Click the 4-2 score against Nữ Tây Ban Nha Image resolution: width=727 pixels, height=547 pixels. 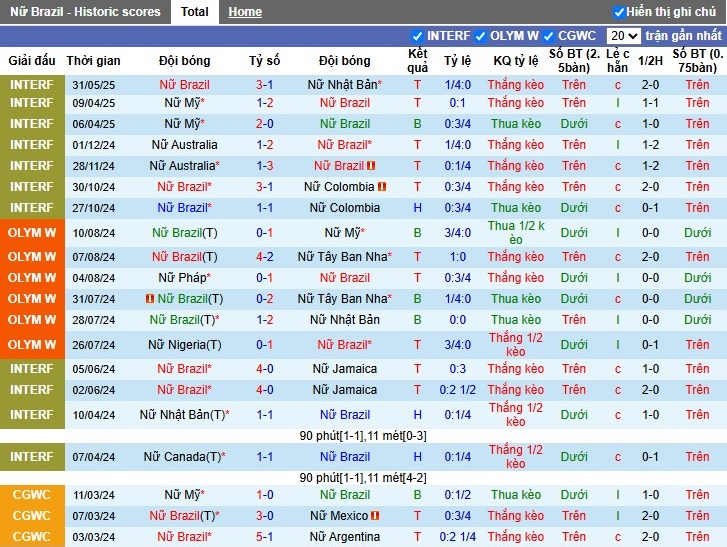[x=264, y=257]
